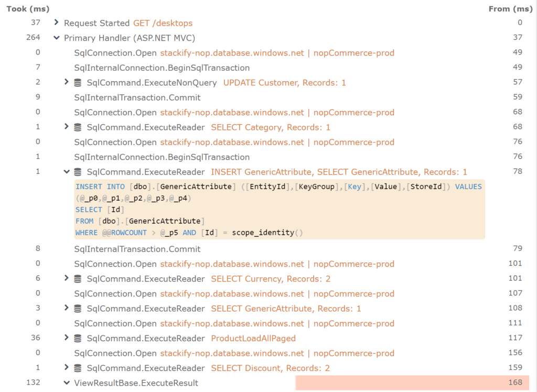The width and height of the screenshot is (537, 392).
Task: Click ViewResultBase.ExecuteResult method name
Action: tap(136, 383)
